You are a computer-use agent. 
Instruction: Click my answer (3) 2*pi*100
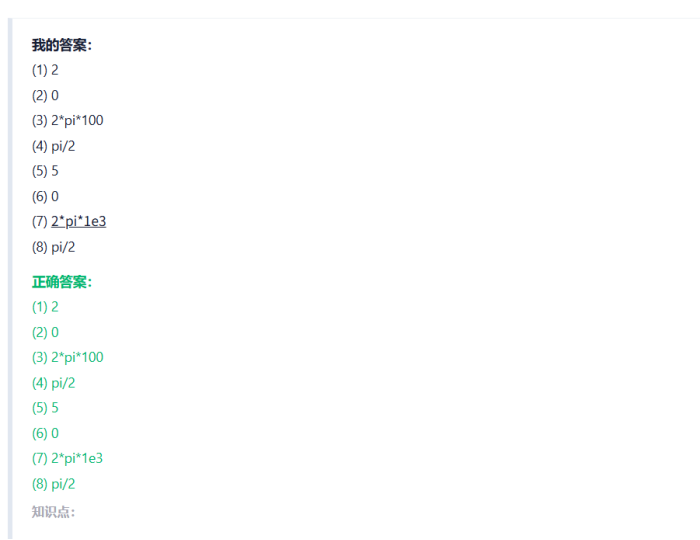[x=67, y=120]
